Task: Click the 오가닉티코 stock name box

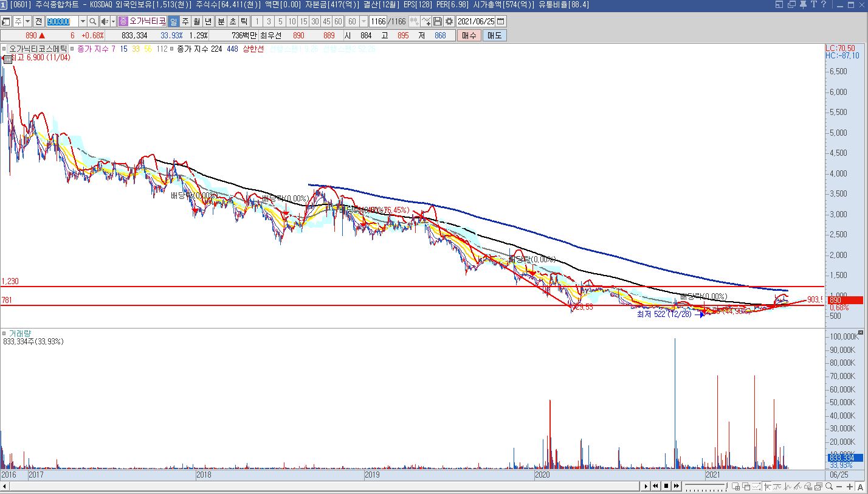Action: 148,21
